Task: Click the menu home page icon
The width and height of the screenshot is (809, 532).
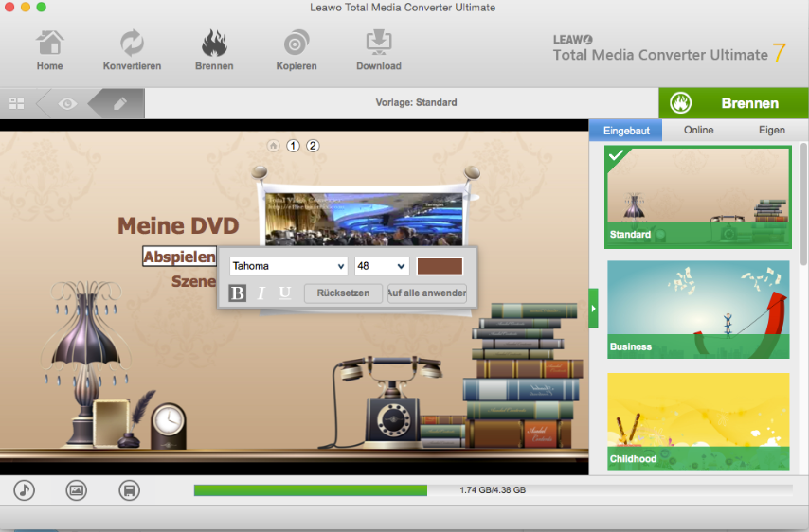Action: point(274,146)
